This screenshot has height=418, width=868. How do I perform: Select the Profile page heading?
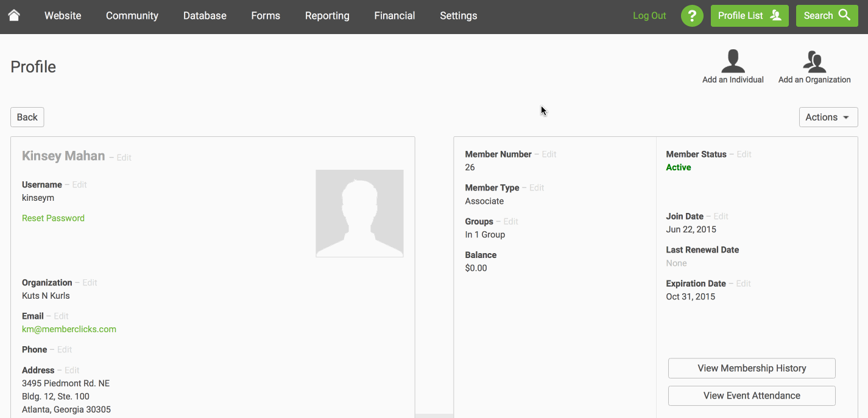34,67
